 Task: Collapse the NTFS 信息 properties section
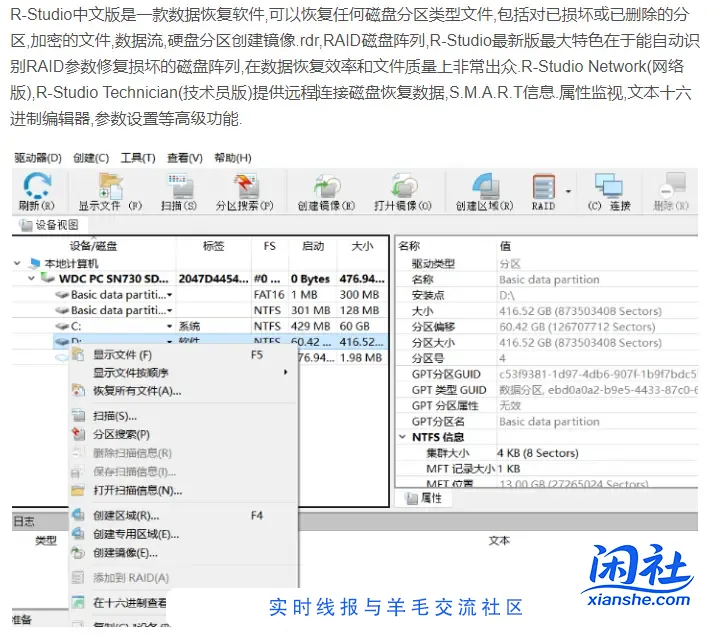[402, 437]
